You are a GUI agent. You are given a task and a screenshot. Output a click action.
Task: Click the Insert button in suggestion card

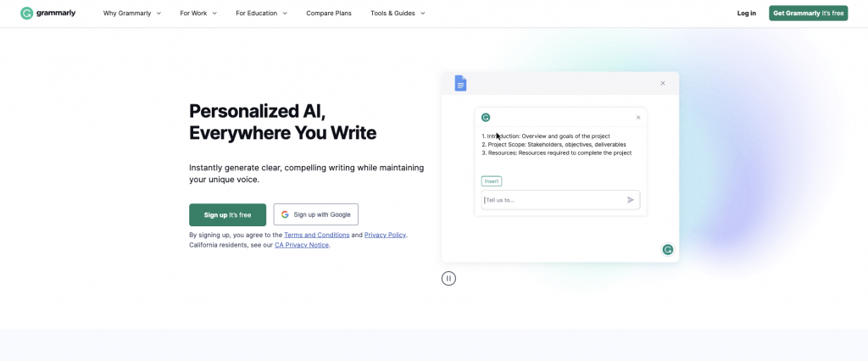[492, 181]
